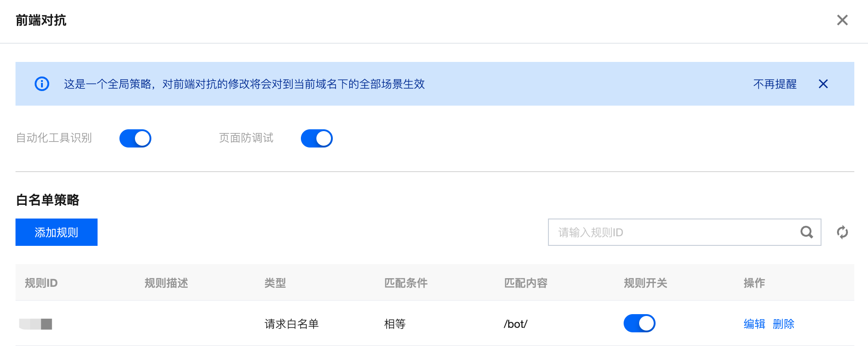Click the search magnifier icon in rule ID field
Screen dimensions: 868x346
pos(806,232)
